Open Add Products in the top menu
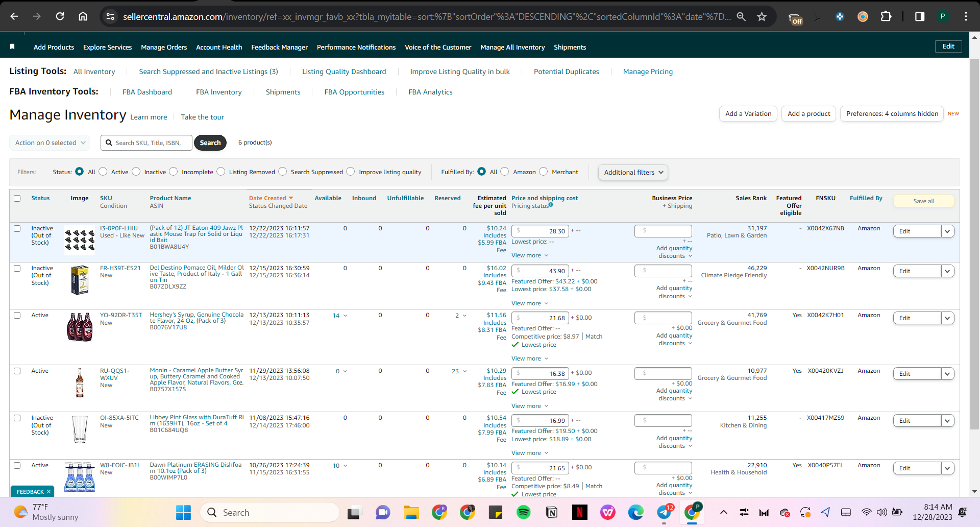 [54, 47]
